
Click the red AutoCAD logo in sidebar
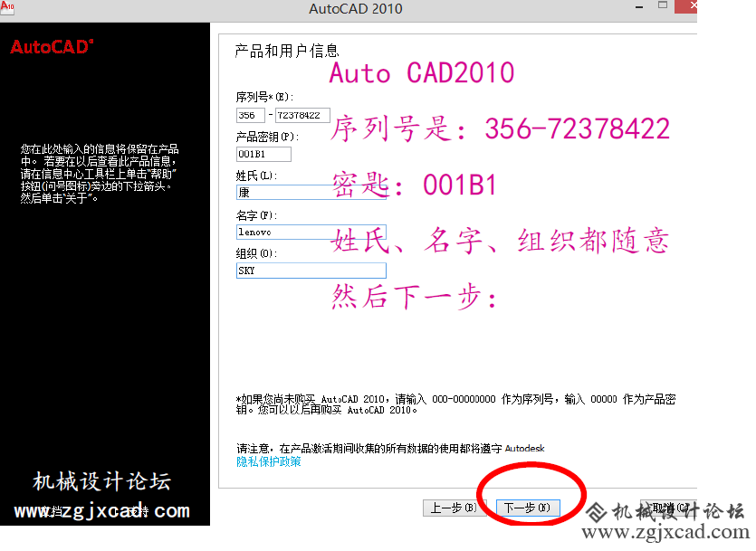point(53,47)
